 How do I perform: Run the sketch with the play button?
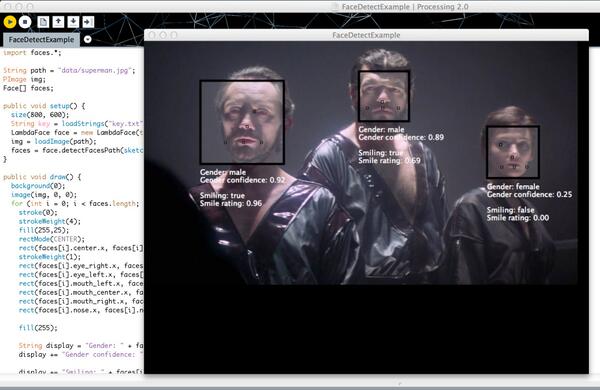click(x=10, y=22)
